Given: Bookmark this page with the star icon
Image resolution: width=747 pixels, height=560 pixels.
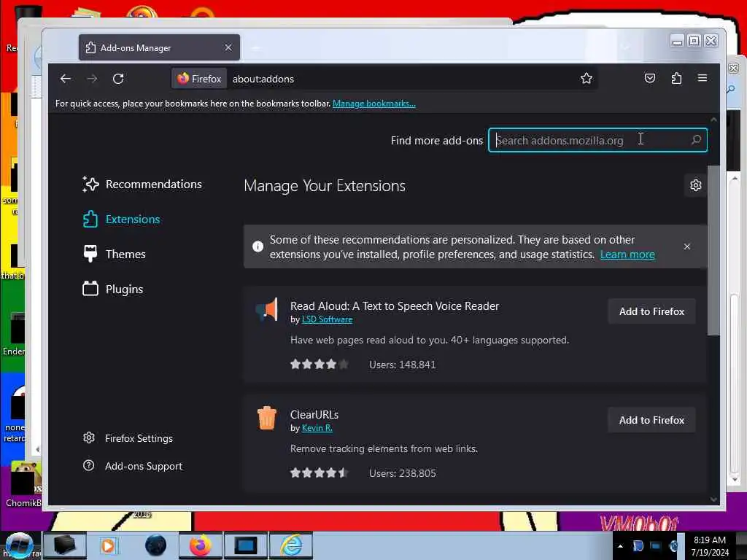Looking at the screenshot, I should pyautogui.click(x=587, y=78).
